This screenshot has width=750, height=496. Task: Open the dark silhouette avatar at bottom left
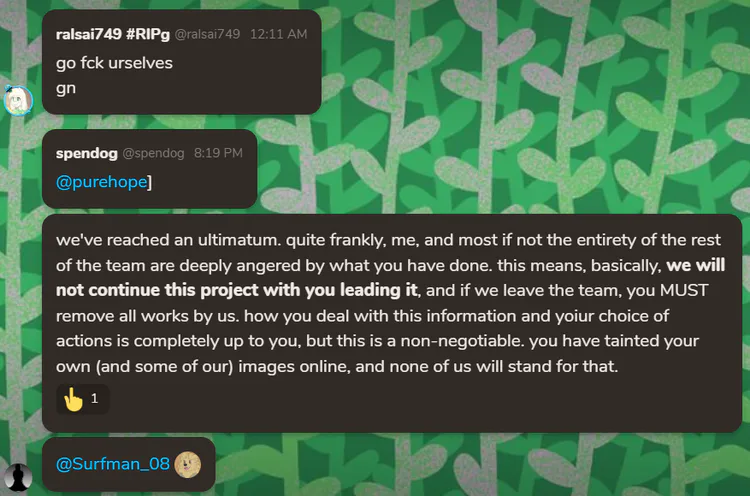coord(18,479)
